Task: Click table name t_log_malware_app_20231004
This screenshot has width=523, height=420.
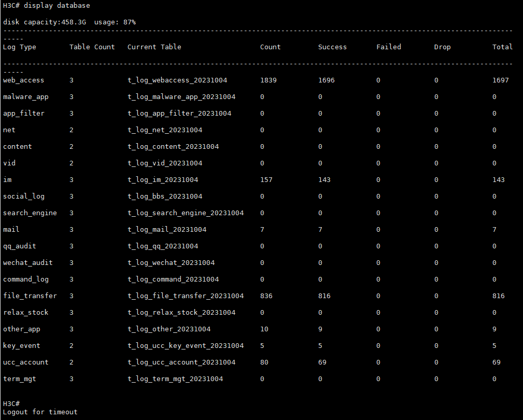Action: (181, 97)
